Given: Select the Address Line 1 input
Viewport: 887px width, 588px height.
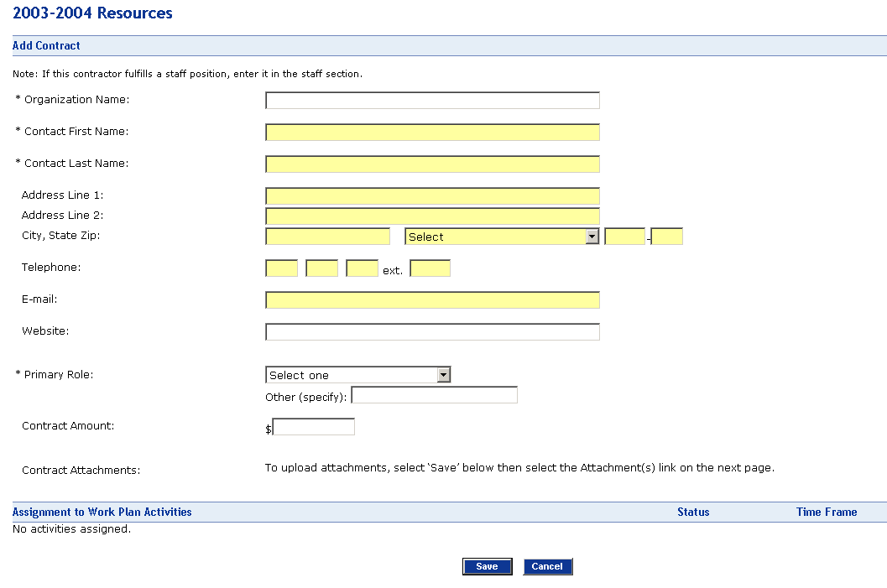Looking at the screenshot, I should (x=432, y=196).
